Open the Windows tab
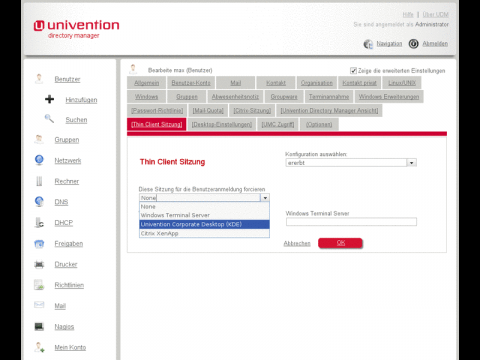Image resolution: width=480 pixels, height=360 pixels. pos(146,97)
